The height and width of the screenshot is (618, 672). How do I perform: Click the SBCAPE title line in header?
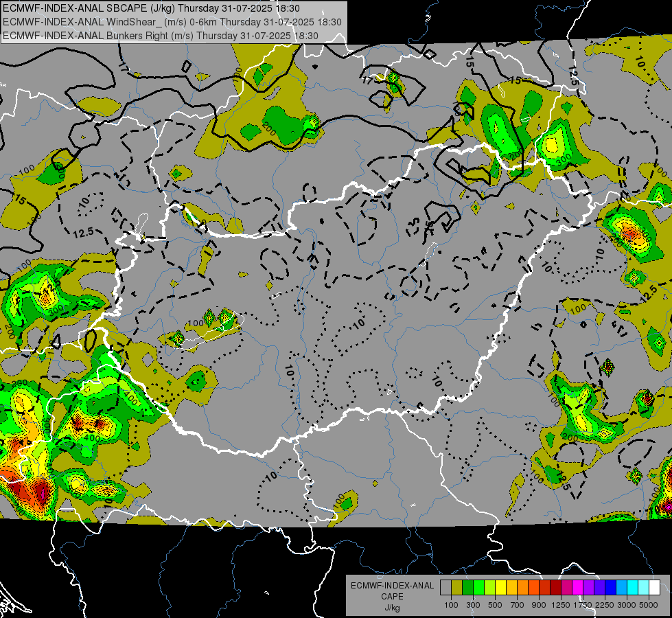[151, 8]
